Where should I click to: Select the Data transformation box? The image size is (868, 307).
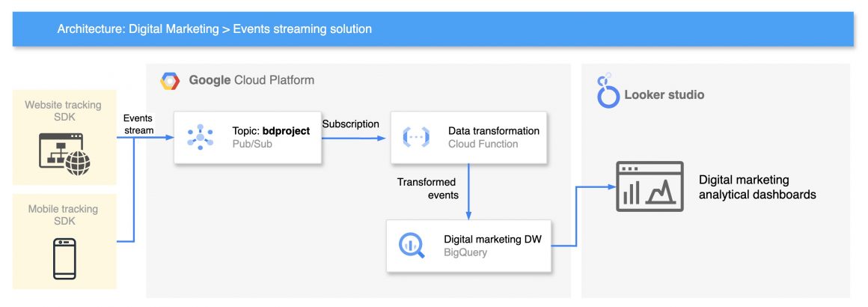469,138
